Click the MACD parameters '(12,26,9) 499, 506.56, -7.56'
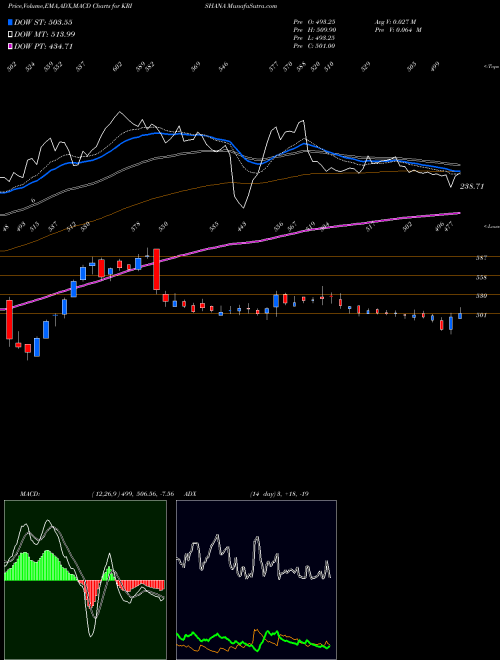The image size is (500, 660). 132,494
